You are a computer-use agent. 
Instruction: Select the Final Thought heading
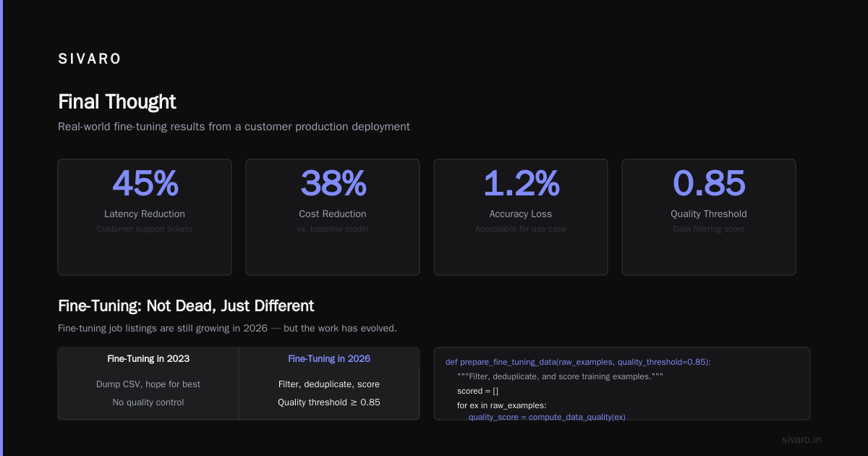(x=117, y=101)
